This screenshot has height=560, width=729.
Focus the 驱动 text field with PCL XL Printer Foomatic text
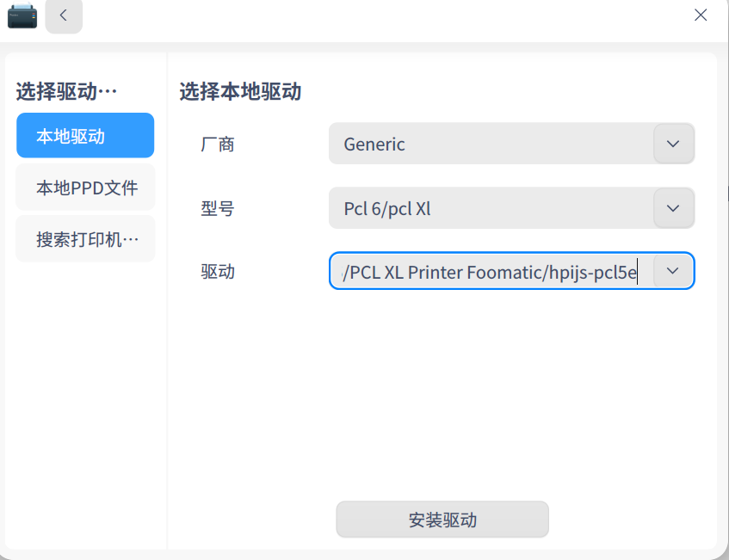click(491, 272)
